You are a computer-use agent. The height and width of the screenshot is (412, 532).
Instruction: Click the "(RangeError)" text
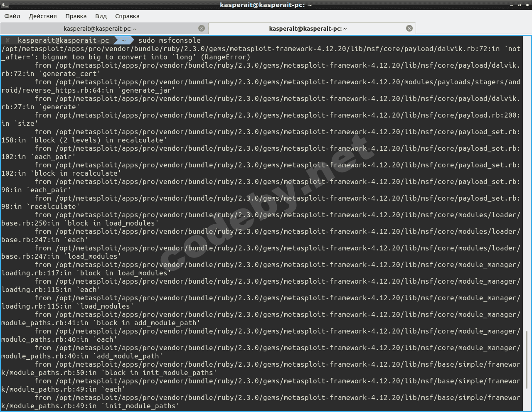(x=225, y=57)
